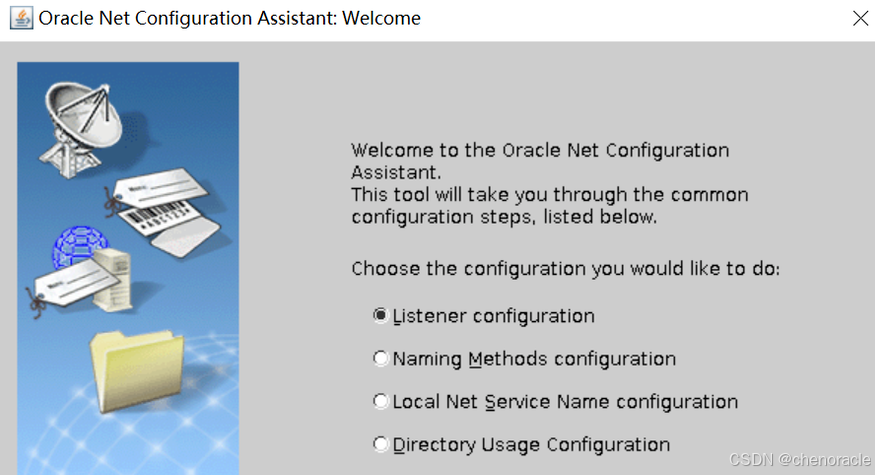The height and width of the screenshot is (475, 875).
Task: Click the server tower computer icon
Action: [x=113, y=272]
